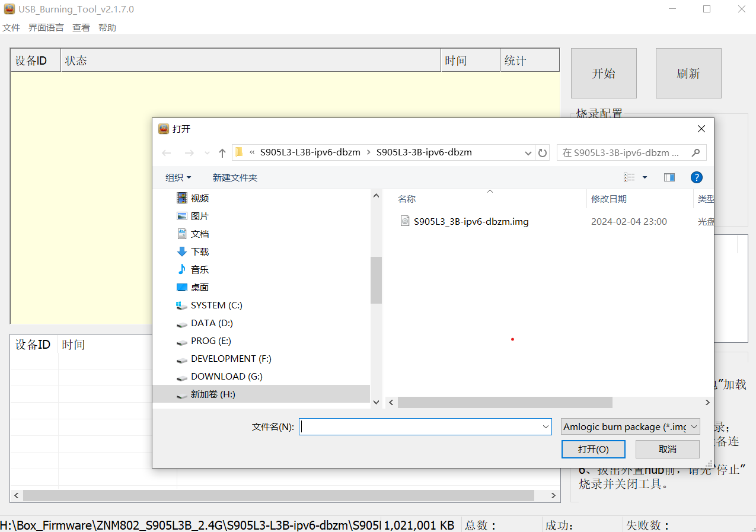Expand the file name history dropdown
This screenshot has width=756, height=532.
tap(545, 426)
